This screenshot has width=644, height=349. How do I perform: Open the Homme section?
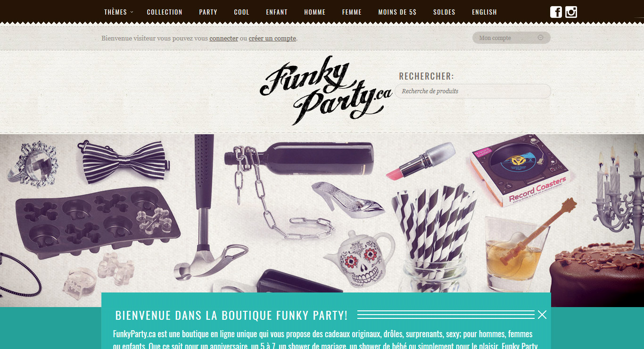[315, 12]
